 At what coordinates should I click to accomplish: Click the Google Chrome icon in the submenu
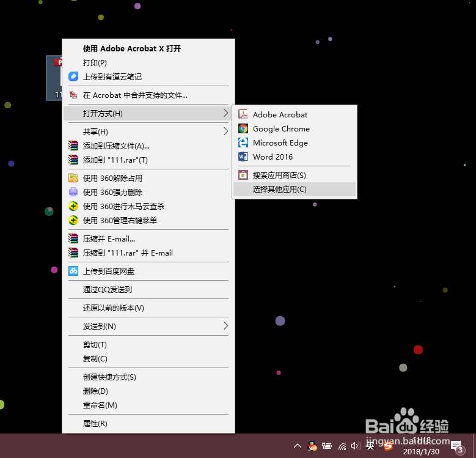(x=243, y=129)
